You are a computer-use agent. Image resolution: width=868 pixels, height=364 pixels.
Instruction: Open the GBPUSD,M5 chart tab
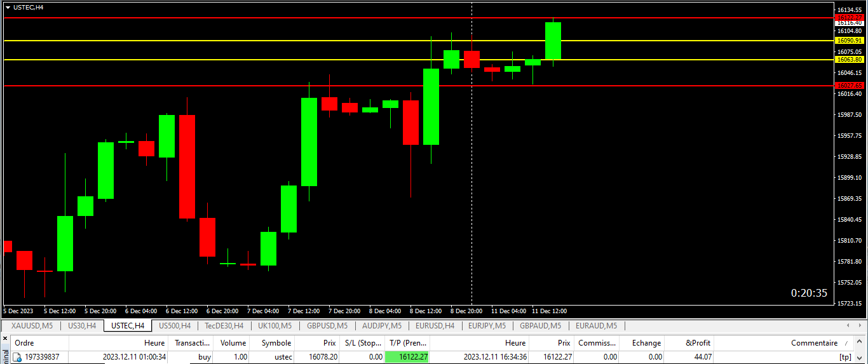pyautogui.click(x=327, y=326)
